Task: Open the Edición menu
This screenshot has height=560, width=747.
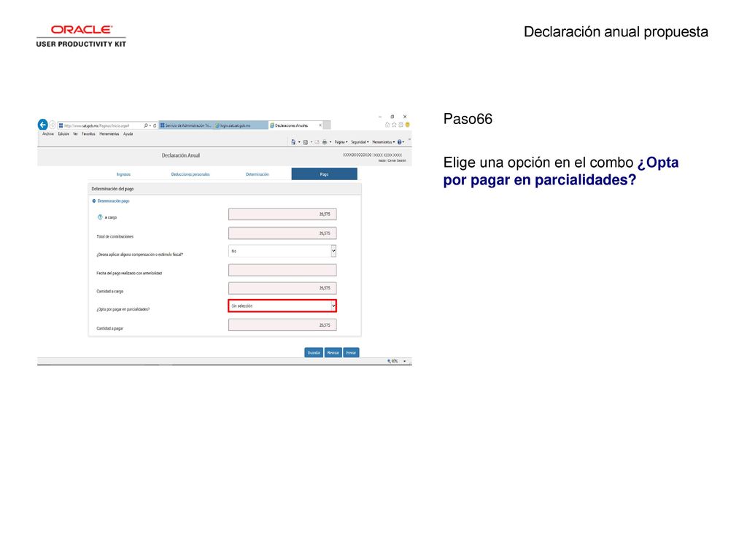Action: pyautogui.click(x=64, y=134)
